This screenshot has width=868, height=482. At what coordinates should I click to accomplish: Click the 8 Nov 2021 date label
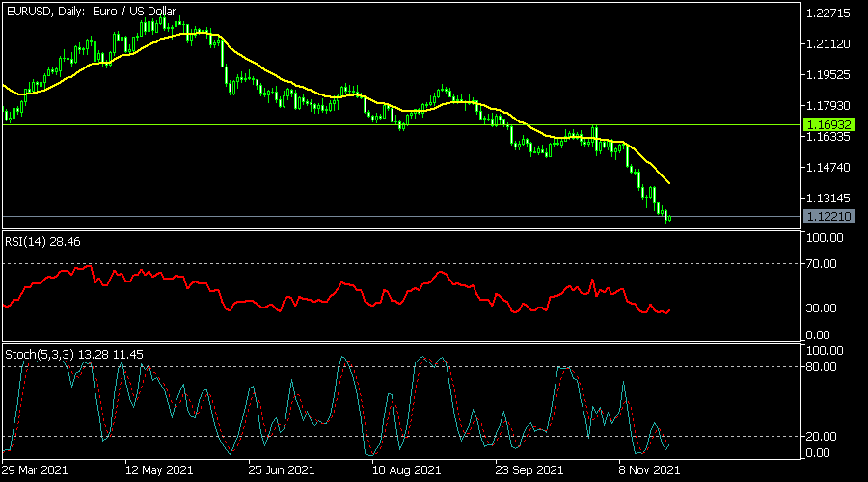coord(649,470)
